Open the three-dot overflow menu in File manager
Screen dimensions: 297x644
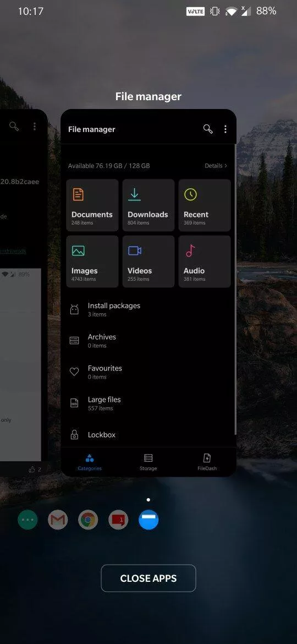(225, 129)
